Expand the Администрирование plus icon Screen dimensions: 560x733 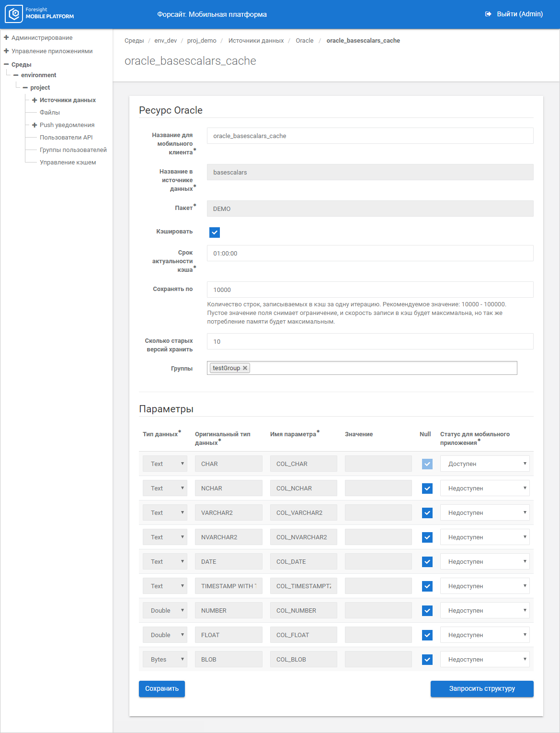[6, 37]
